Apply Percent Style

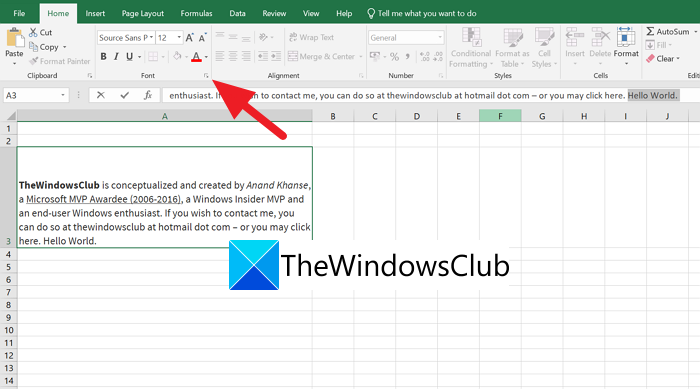coord(394,56)
